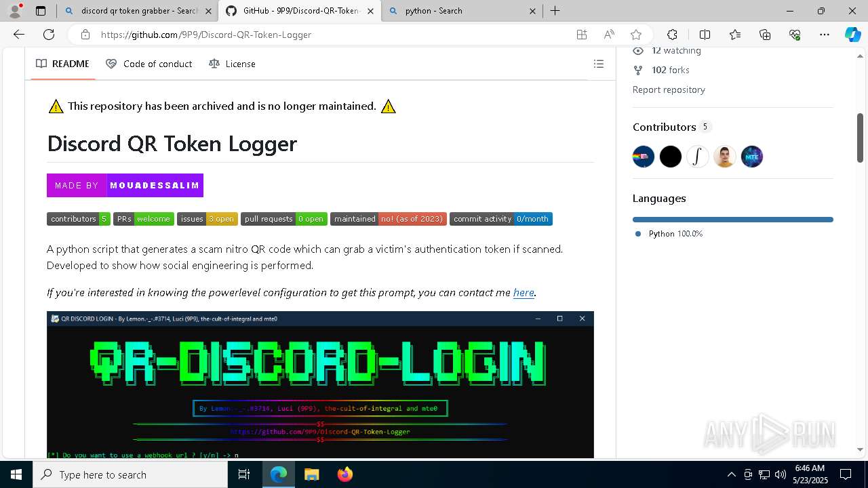The width and height of the screenshot is (868, 488).
Task: Open a new browser tab
Action: tap(555, 11)
